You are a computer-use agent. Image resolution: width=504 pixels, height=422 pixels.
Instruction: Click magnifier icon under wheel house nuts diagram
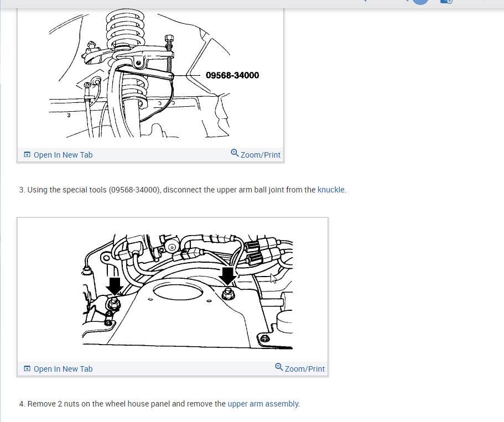coord(279,367)
